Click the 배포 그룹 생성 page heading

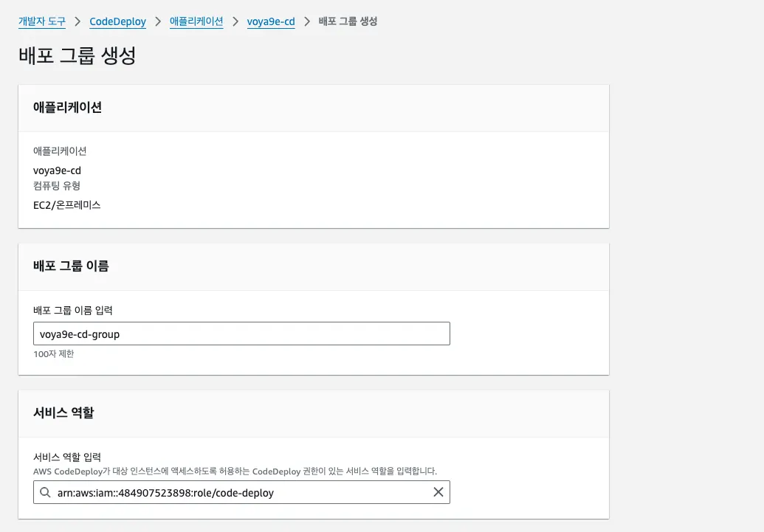(x=78, y=55)
